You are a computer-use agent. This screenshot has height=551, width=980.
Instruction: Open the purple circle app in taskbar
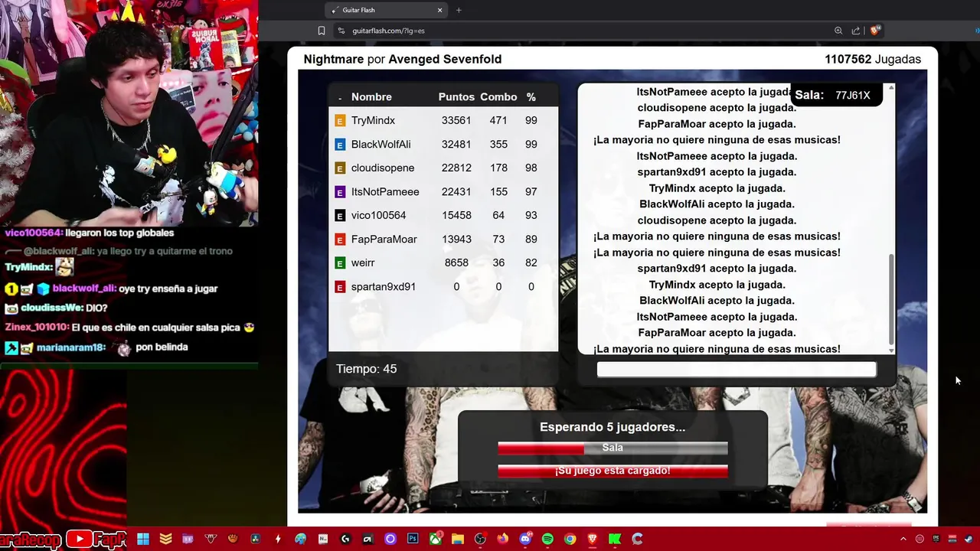pyautogui.click(x=390, y=539)
